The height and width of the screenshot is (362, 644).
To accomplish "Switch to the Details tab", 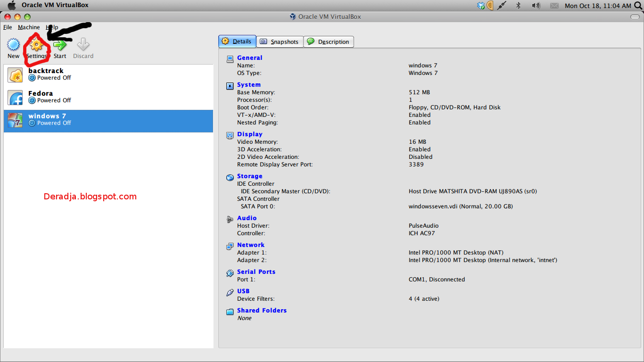I will tap(237, 41).
